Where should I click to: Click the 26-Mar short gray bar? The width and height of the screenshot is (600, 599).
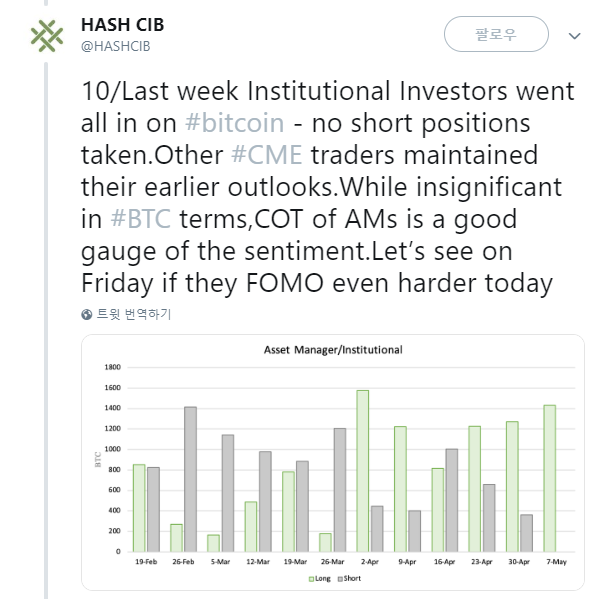(340, 490)
